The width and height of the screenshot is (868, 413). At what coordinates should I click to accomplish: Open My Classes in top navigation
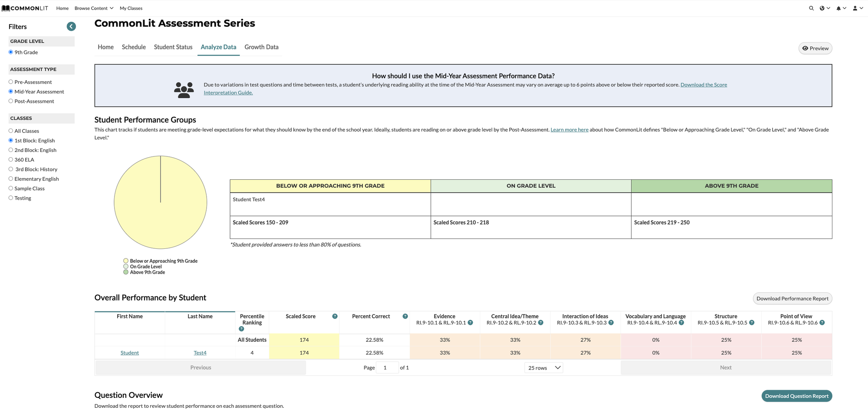pos(131,8)
